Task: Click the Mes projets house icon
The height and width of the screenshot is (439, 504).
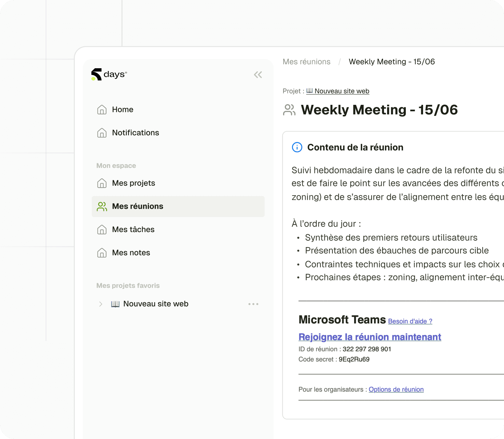Action: pos(102,183)
